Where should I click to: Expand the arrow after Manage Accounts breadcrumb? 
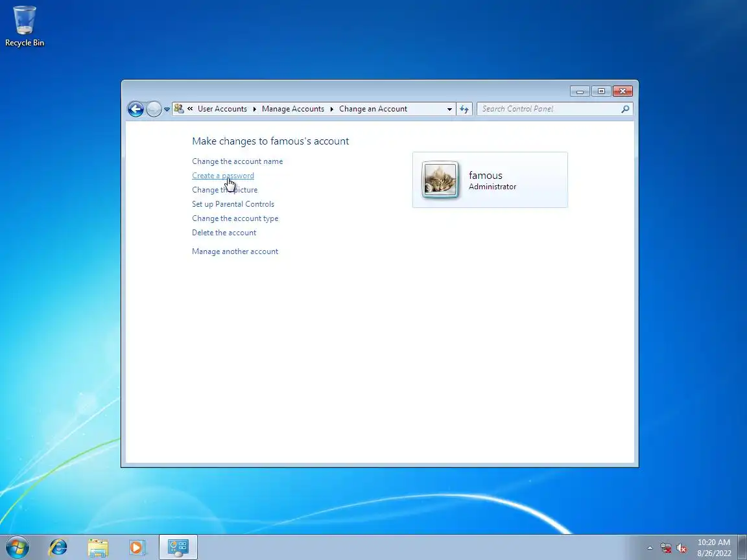[x=331, y=109]
